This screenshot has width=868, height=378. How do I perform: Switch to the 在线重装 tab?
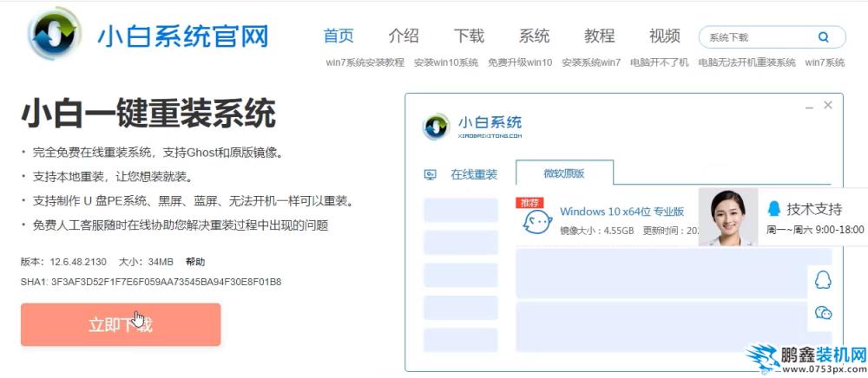(x=474, y=175)
